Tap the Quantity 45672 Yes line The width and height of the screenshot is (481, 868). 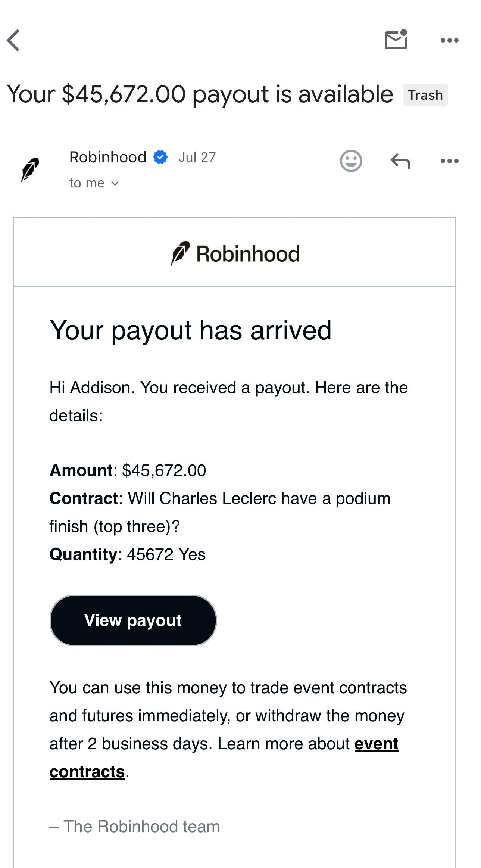pyautogui.click(x=128, y=554)
